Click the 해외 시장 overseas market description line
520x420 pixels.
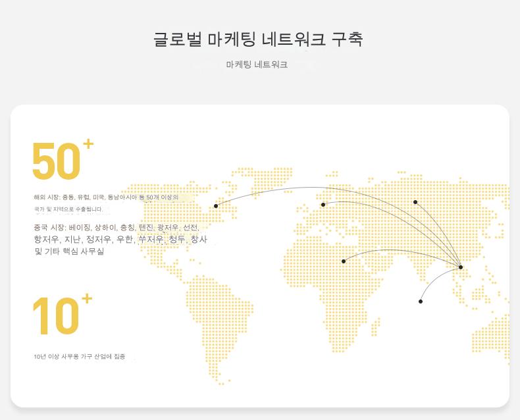pyautogui.click(x=106, y=197)
